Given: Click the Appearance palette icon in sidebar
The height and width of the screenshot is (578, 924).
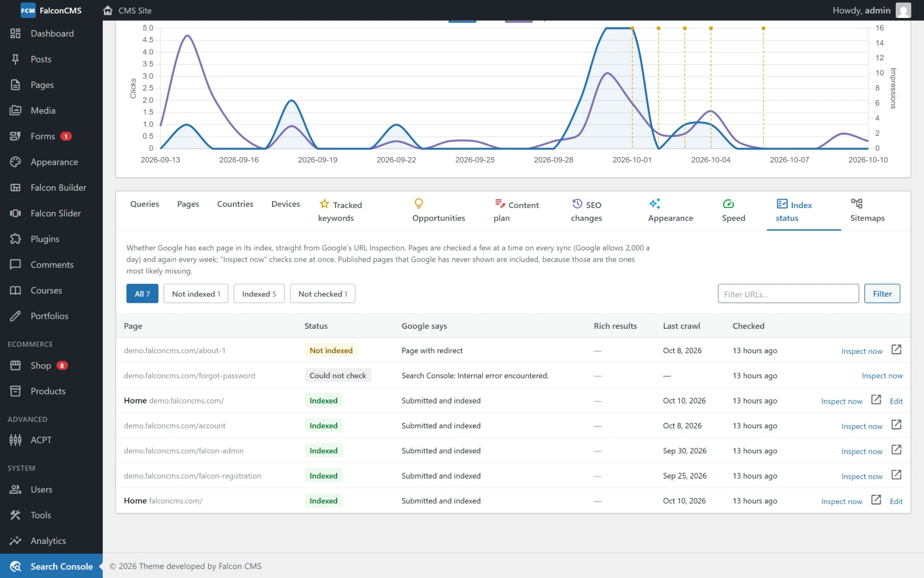Looking at the screenshot, I should (16, 162).
